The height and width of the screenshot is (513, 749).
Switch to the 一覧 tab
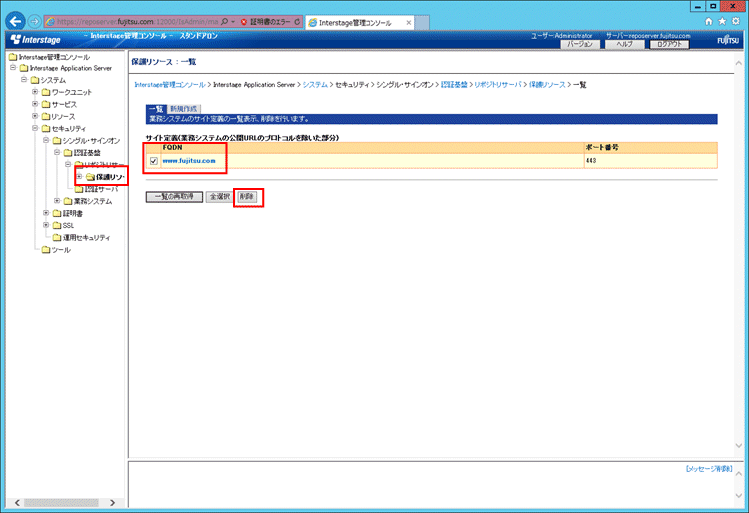click(156, 109)
